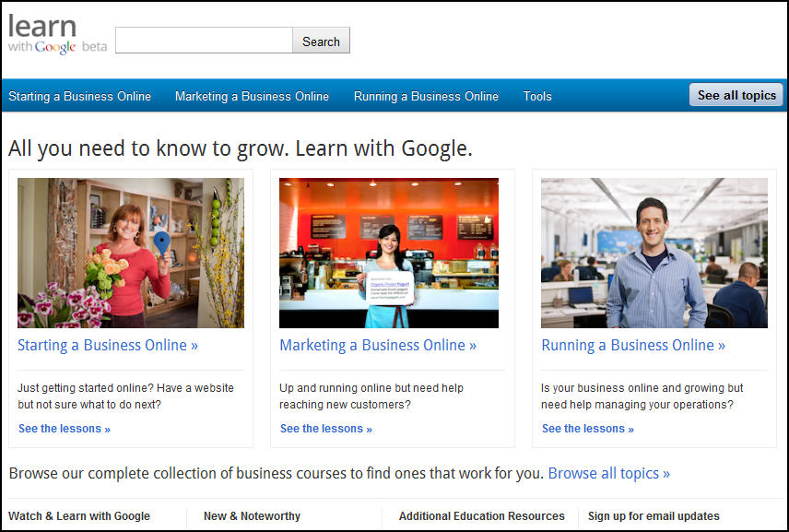
Task: Click 'Browse our complete collection' sentence text
Action: point(277,474)
